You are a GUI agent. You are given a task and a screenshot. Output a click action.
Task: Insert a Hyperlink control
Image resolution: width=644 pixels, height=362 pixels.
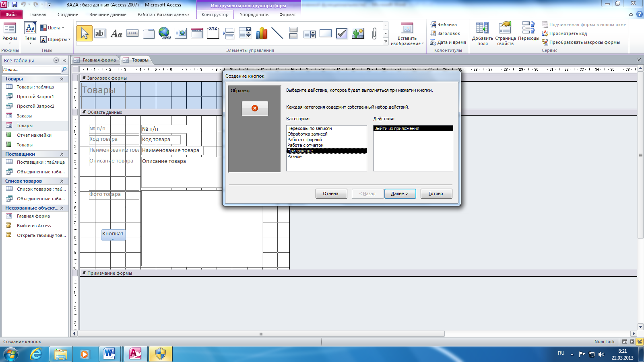[x=165, y=33]
